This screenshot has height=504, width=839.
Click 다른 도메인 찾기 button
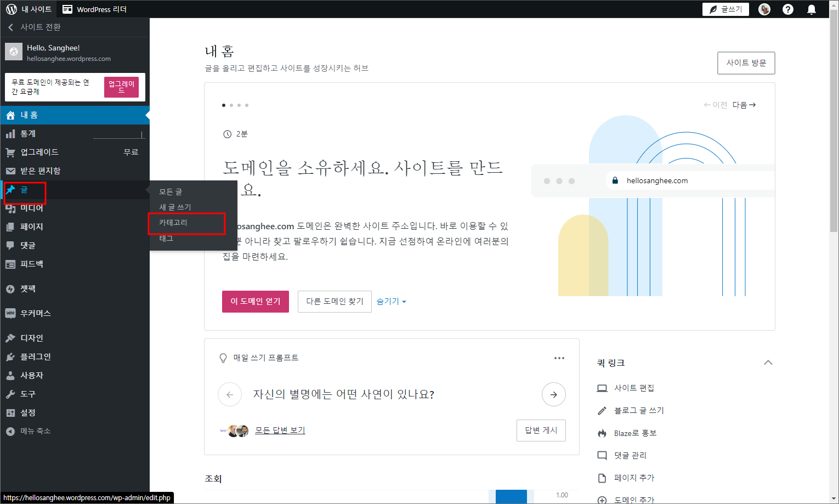335,302
